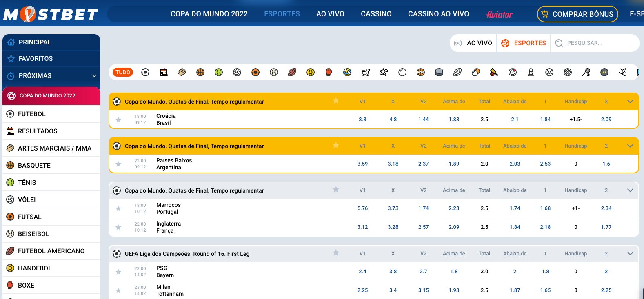Image resolution: width=644 pixels, height=299 pixels.
Task: Open Copa do Mundo 2022 sidebar banner
Action: tap(51, 96)
